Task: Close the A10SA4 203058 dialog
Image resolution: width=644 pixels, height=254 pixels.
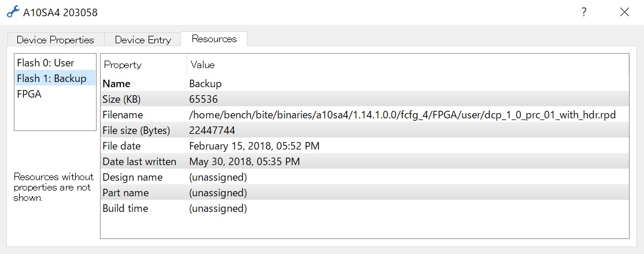Action: (624, 12)
